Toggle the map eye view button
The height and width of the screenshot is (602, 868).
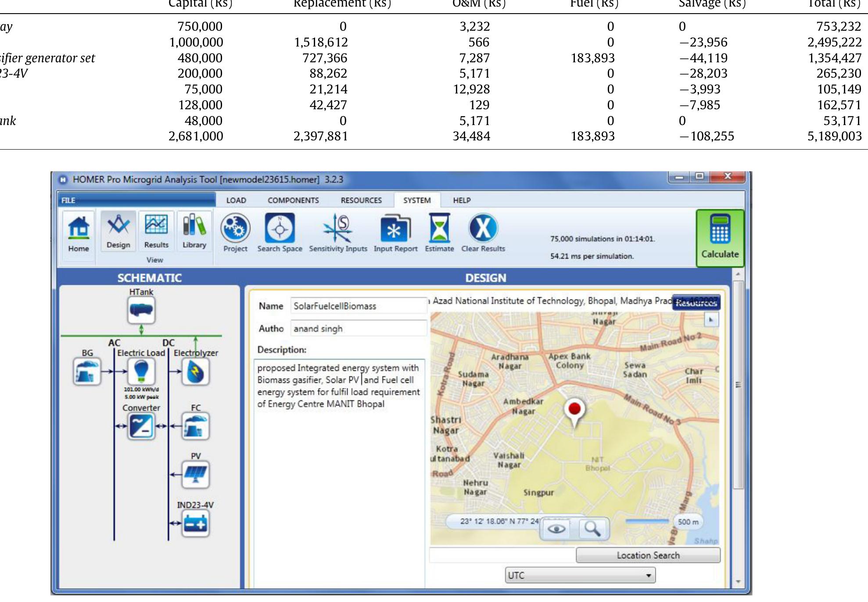(556, 528)
